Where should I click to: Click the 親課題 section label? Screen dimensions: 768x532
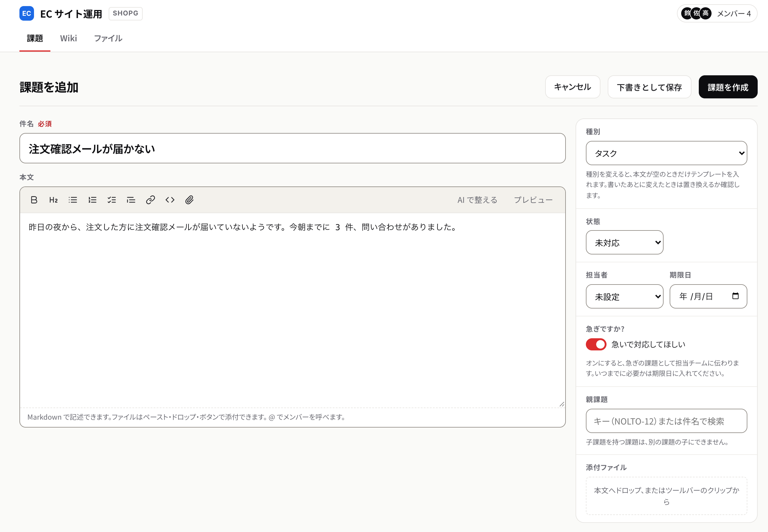pyautogui.click(x=597, y=400)
